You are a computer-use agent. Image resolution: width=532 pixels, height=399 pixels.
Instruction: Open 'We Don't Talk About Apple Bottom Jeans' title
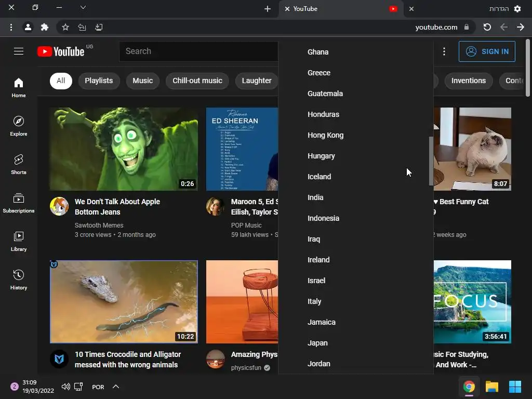(x=117, y=207)
